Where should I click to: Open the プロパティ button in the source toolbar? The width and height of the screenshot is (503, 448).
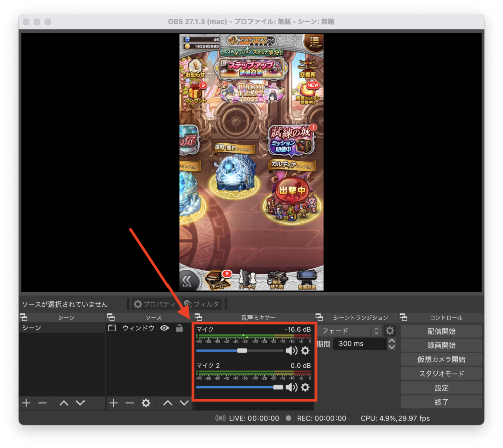pos(154,304)
